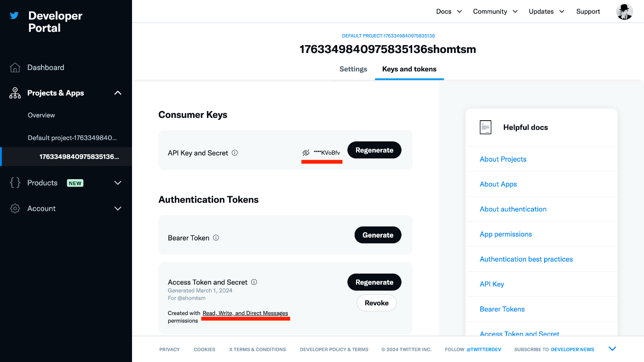Select app 1763349840975835136 in sidebar
This screenshot has width=644, height=362.
pos(79,157)
